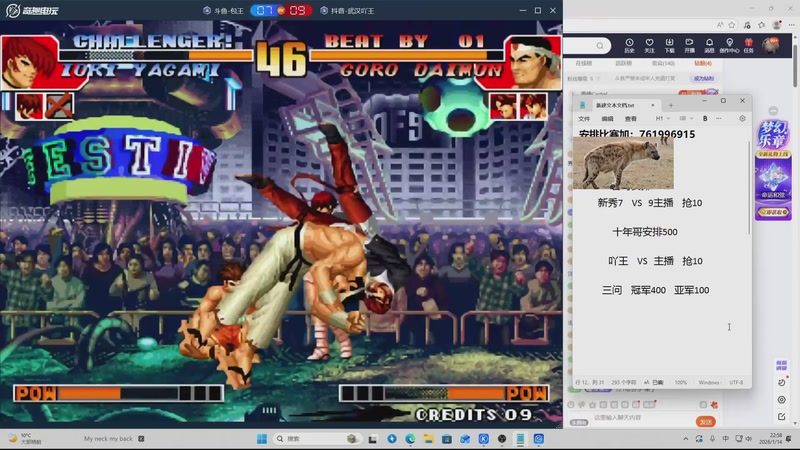This screenshot has height=450, width=800.
Task: Add a new tab in Notepad
Action: (671, 105)
